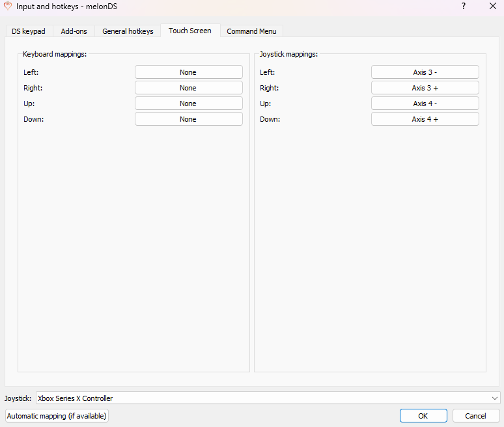
Task: Switch to the DS keypad tab
Action: point(29,31)
